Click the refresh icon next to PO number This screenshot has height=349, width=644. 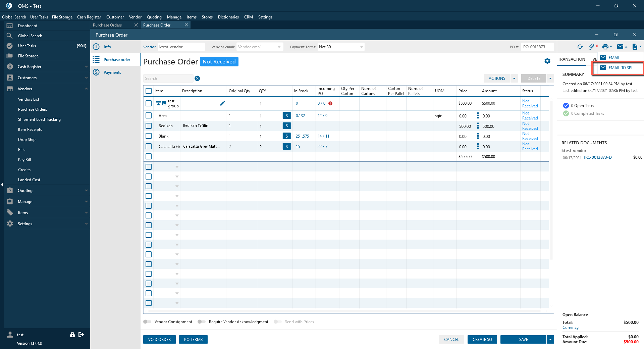click(580, 47)
